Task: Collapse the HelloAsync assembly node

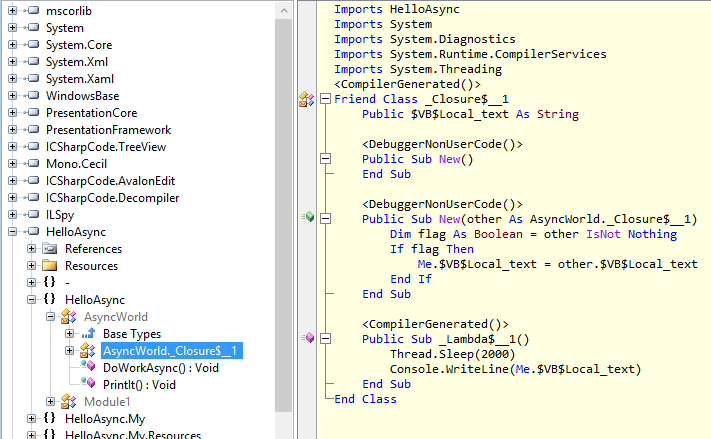Action: tap(13, 231)
